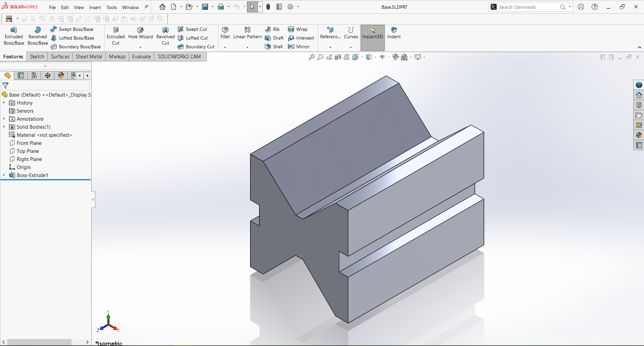This screenshot has height=346, width=644.
Task: Open the Hole Wizard dropdown arrow
Action: 140,47
